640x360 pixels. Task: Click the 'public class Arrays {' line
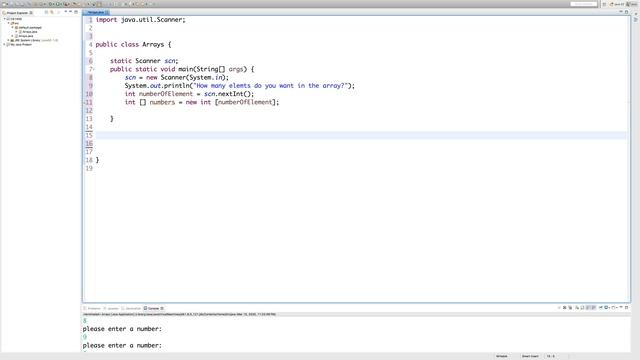click(133, 44)
